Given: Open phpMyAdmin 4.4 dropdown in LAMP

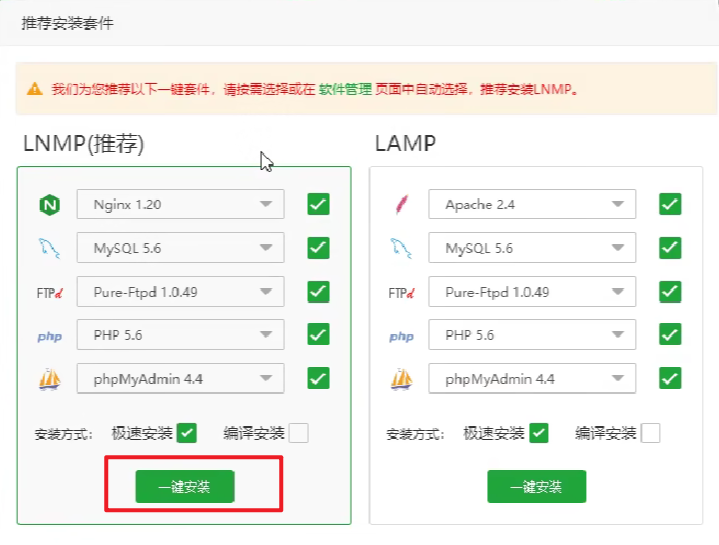Looking at the screenshot, I should click(532, 378).
